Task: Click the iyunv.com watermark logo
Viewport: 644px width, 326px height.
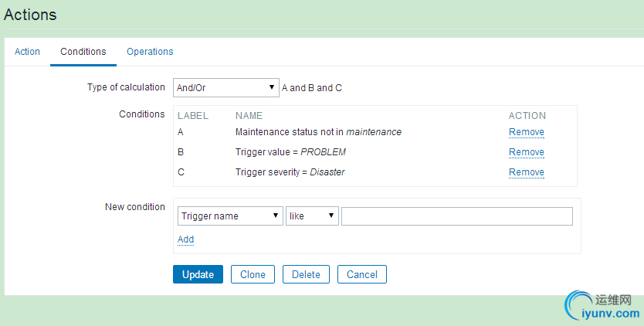Action: coord(604,307)
